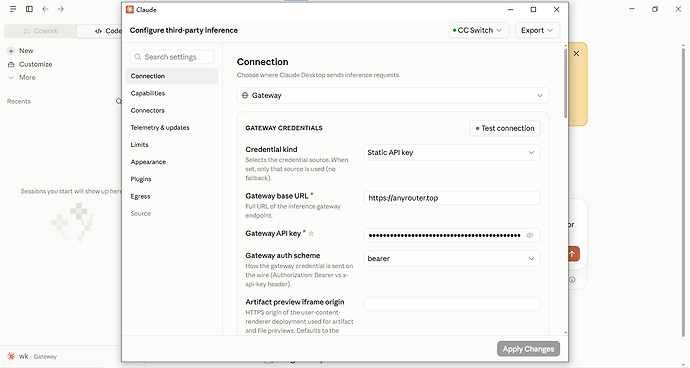
Task: Go back with the left arrow
Action: (45, 9)
